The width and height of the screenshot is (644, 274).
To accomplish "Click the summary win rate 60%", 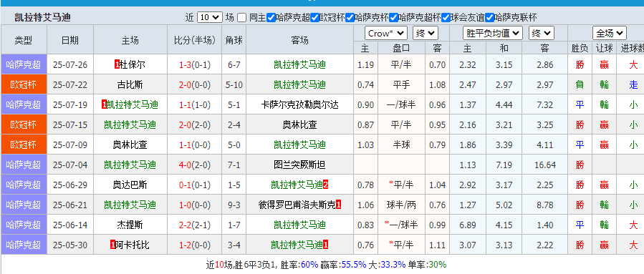I will coord(309,265).
